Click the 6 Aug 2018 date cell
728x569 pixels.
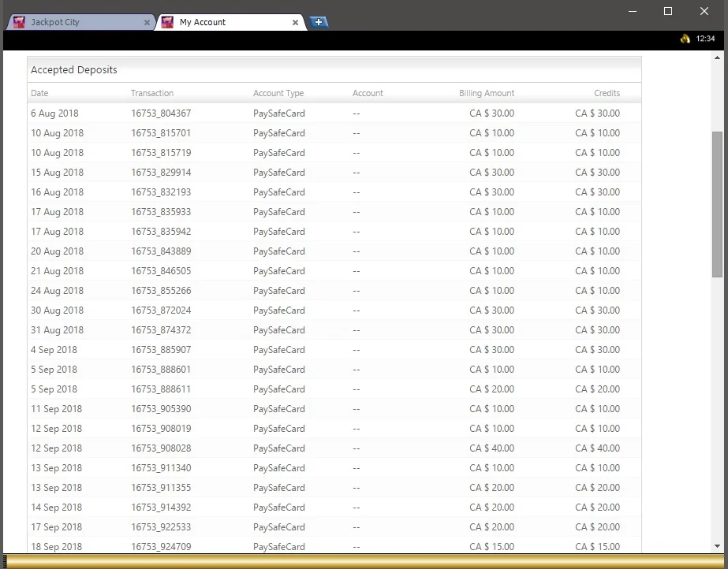click(x=54, y=113)
